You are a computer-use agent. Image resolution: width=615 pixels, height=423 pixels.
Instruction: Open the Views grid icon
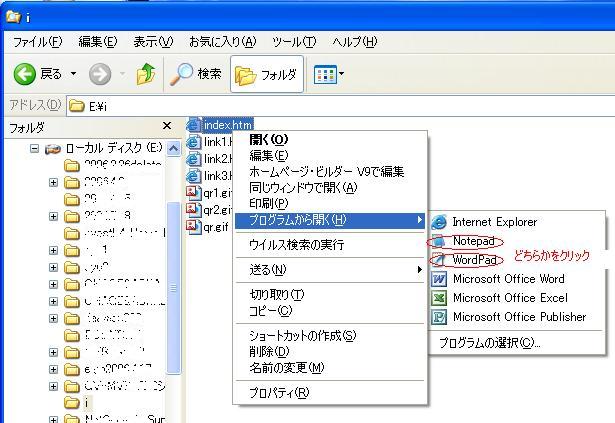point(325,74)
